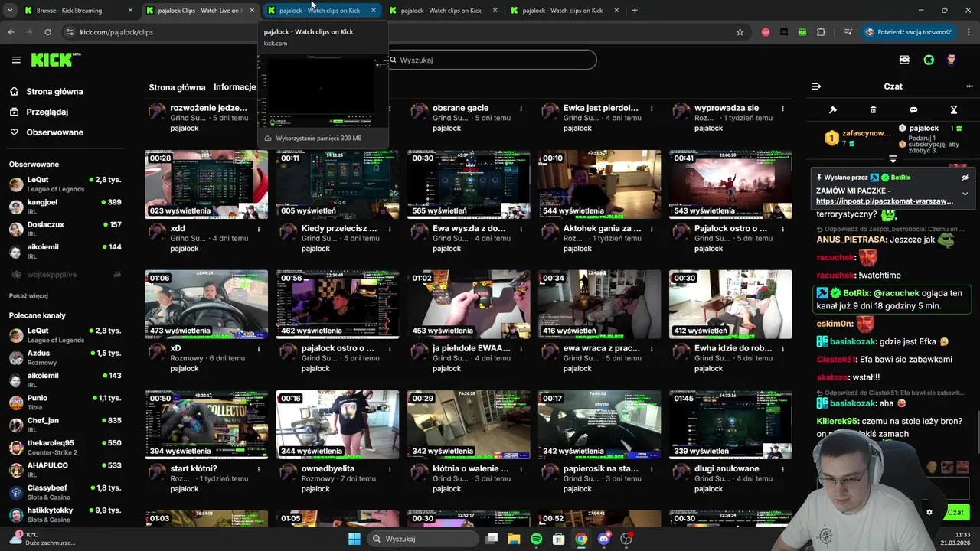Click 'Pokaż więcej' under followed channels
The image size is (980, 551).
[28, 296]
